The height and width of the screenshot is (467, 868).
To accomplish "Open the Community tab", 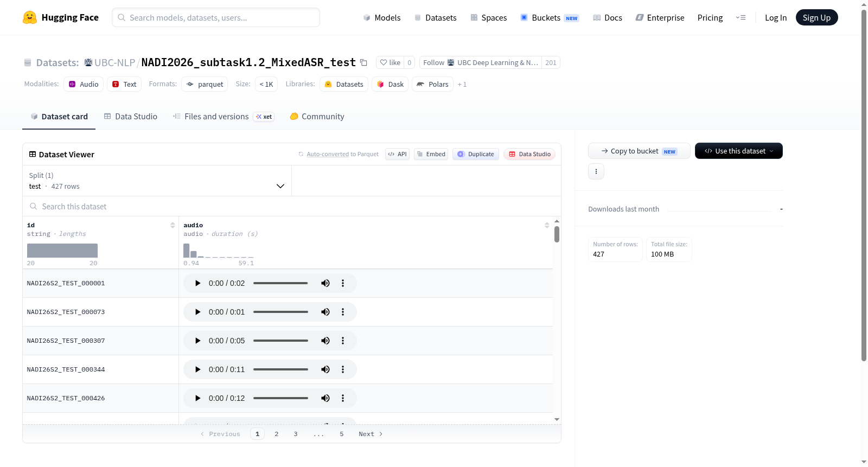I will pyautogui.click(x=317, y=117).
